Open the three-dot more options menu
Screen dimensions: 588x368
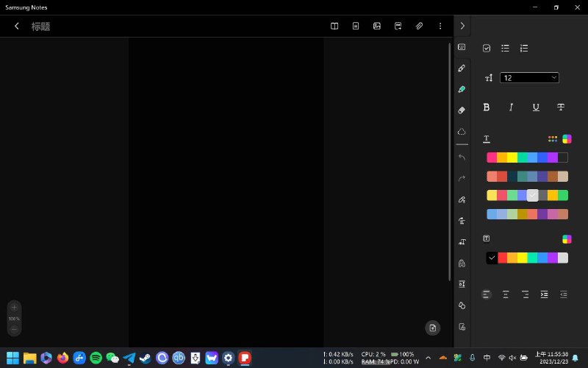tap(440, 26)
